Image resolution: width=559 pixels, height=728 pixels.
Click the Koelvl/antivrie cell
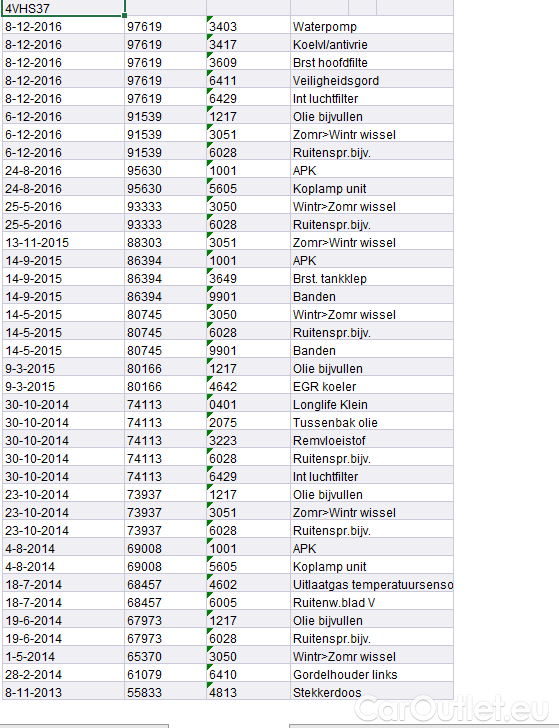coord(372,45)
